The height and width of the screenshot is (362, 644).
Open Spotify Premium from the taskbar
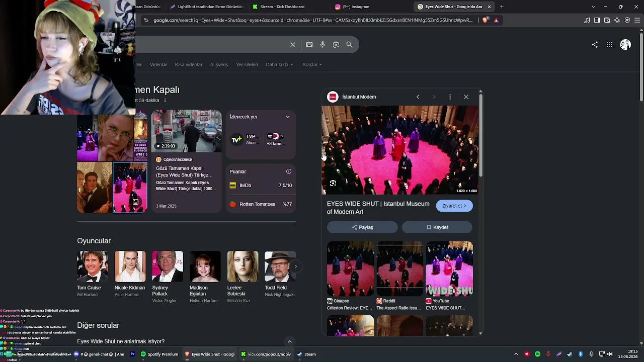(159, 354)
